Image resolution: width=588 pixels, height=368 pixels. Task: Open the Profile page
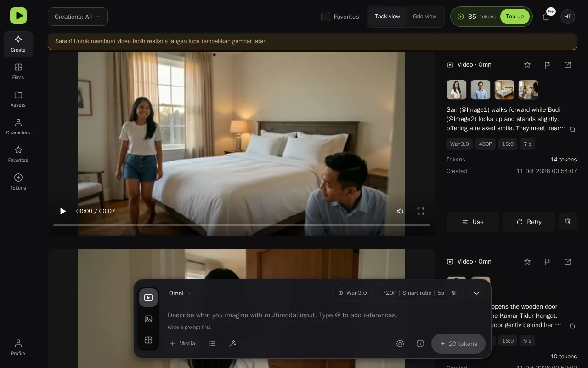pyautogui.click(x=18, y=348)
